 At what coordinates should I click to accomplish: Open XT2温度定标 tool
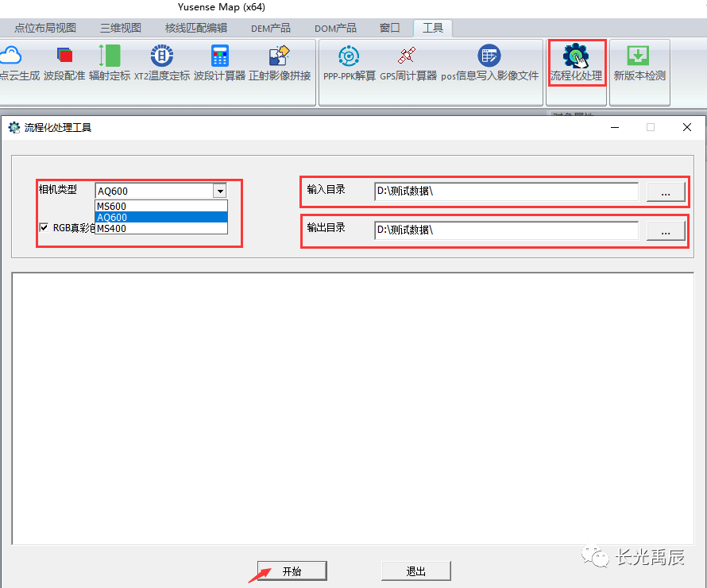[x=162, y=56]
